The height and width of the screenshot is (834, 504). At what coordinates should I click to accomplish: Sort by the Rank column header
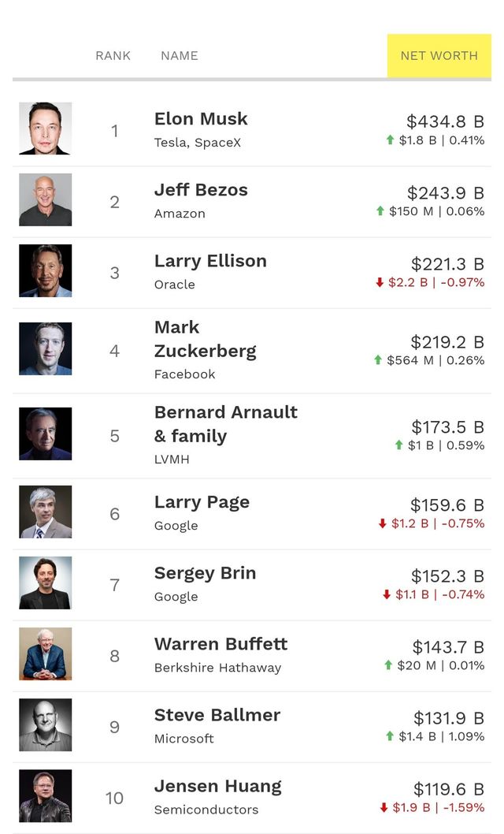tap(113, 56)
